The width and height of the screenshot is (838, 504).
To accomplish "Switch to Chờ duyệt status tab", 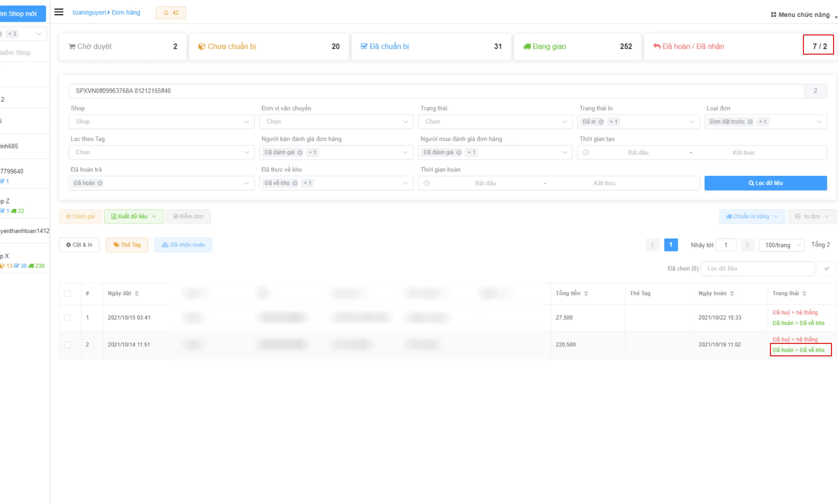I will point(123,47).
